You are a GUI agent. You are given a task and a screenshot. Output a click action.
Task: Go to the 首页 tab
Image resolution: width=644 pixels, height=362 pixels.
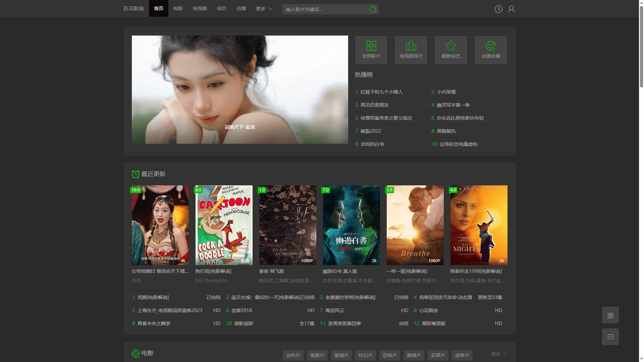[x=159, y=8]
